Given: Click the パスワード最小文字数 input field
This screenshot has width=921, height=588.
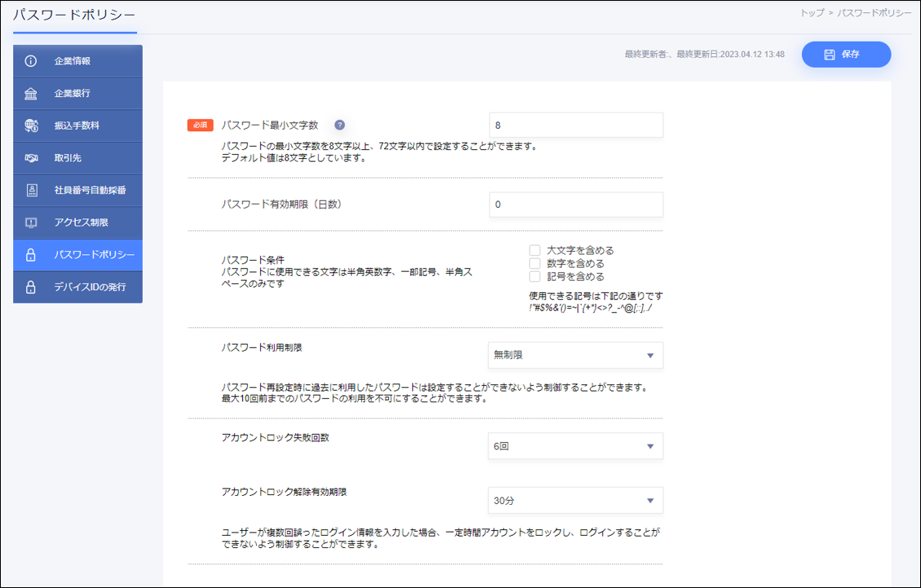Looking at the screenshot, I should [575, 125].
